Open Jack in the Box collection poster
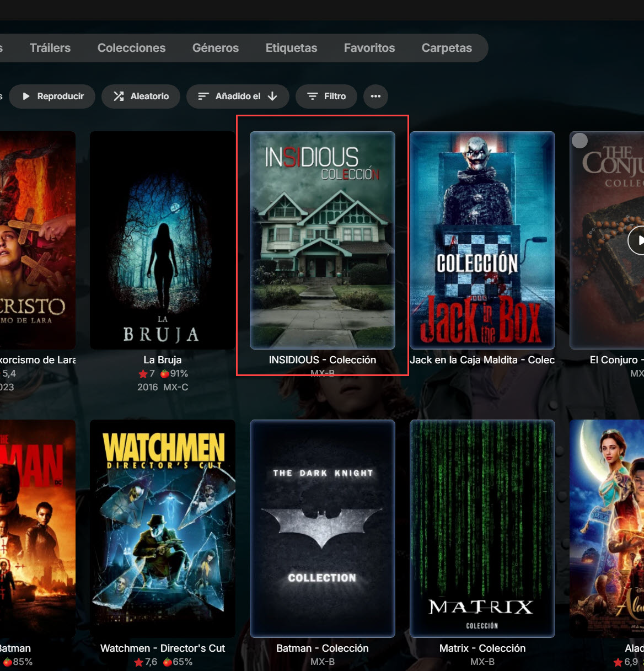Viewport: 644px width, 671px height. coord(482,240)
